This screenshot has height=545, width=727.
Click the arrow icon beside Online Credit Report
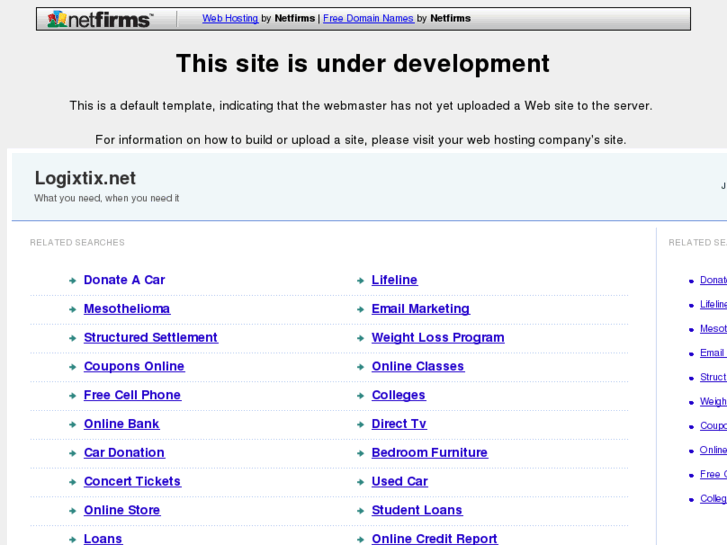point(360,539)
